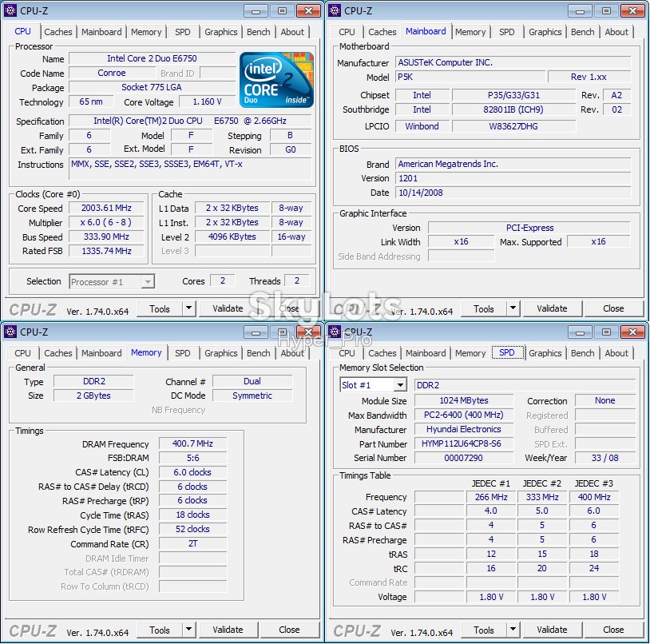Maximize the Mainboard CPU-Z window
This screenshot has height=644, width=650.
(606, 11)
